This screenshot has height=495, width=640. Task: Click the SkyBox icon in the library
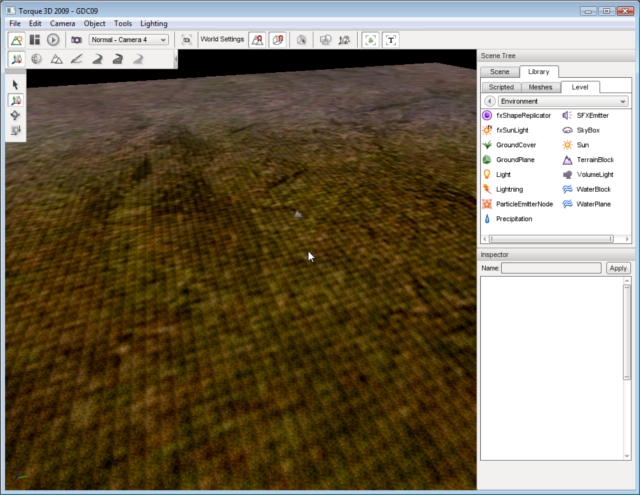[567, 130]
